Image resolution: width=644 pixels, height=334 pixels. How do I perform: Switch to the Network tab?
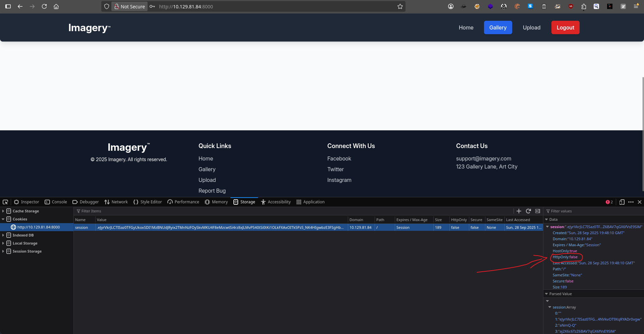116,202
